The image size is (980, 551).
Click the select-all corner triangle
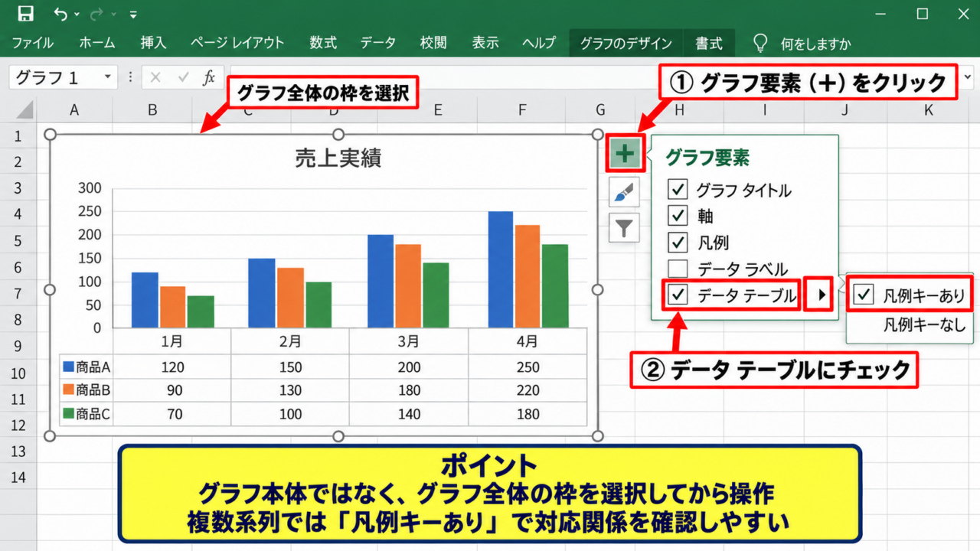point(24,111)
